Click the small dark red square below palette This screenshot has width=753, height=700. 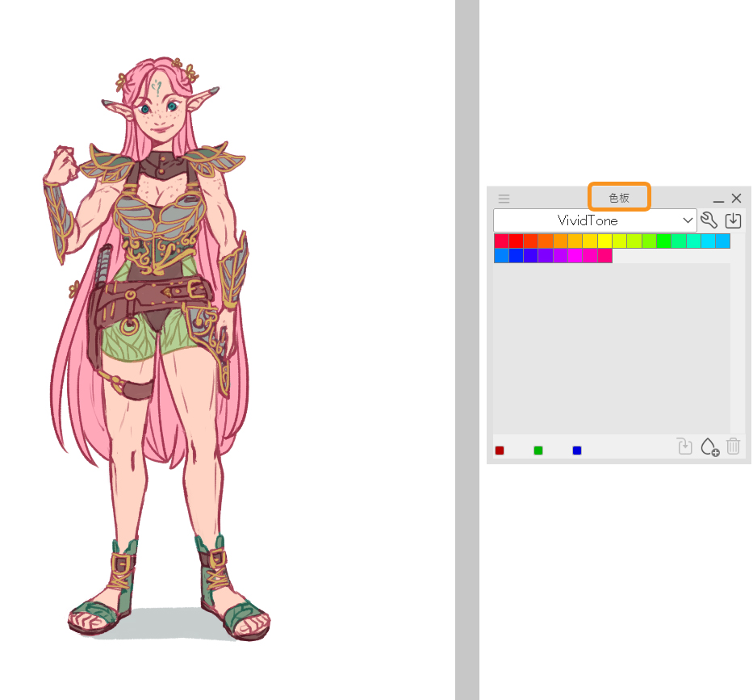point(500,451)
